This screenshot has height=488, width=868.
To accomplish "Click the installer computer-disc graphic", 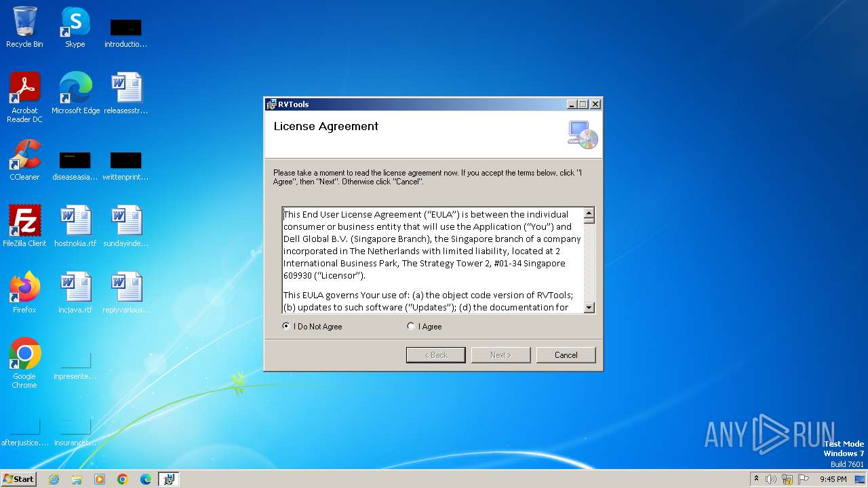I will click(x=583, y=134).
